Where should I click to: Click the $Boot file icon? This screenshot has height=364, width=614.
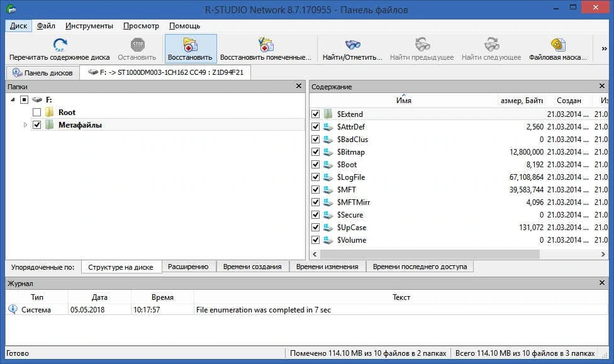pyautogui.click(x=328, y=164)
